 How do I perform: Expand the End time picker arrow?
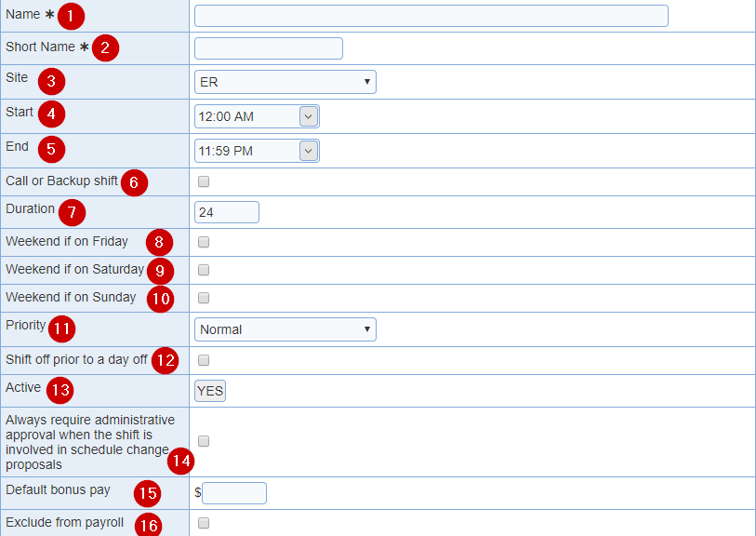[309, 151]
